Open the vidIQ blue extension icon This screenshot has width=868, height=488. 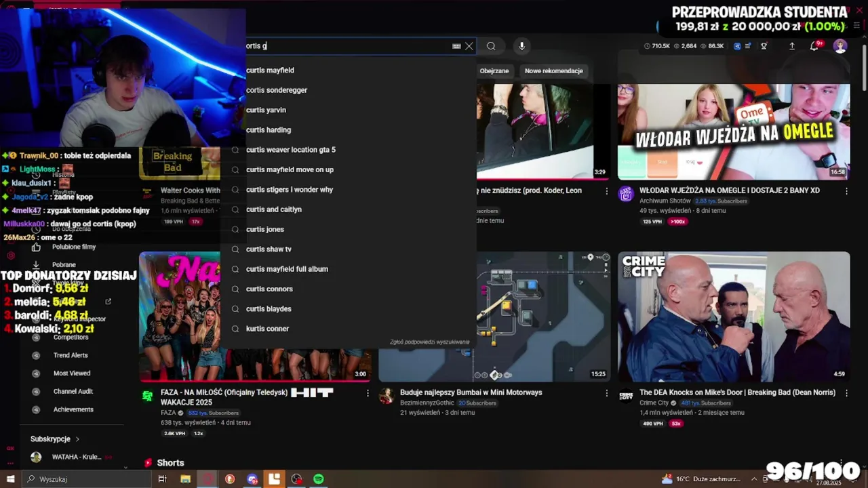737,46
